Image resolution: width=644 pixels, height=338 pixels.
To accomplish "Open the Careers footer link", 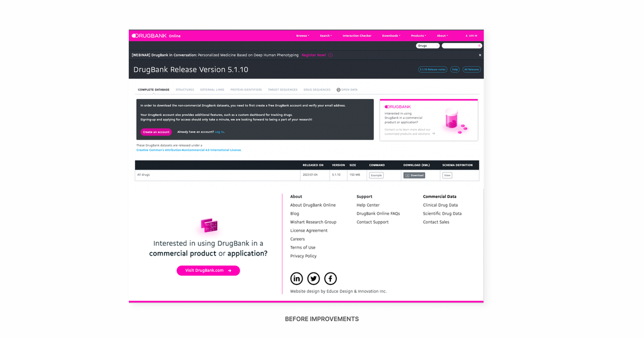I will (297, 239).
